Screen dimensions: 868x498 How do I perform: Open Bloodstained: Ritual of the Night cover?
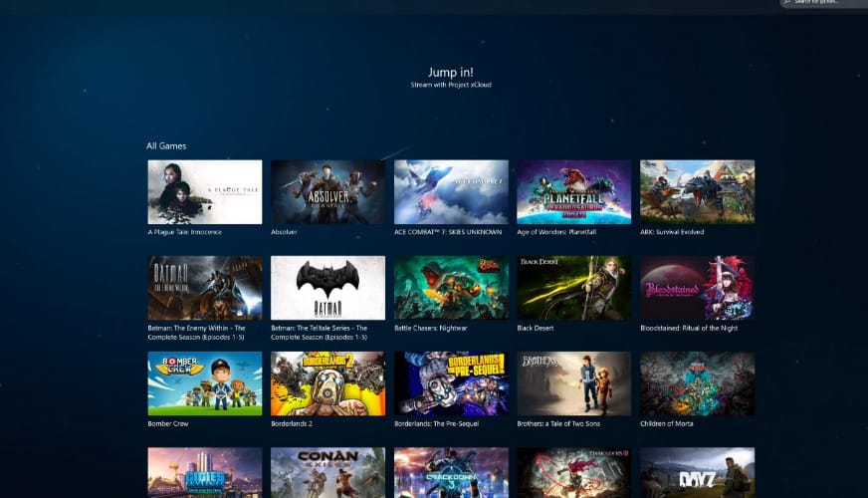[x=698, y=288]
